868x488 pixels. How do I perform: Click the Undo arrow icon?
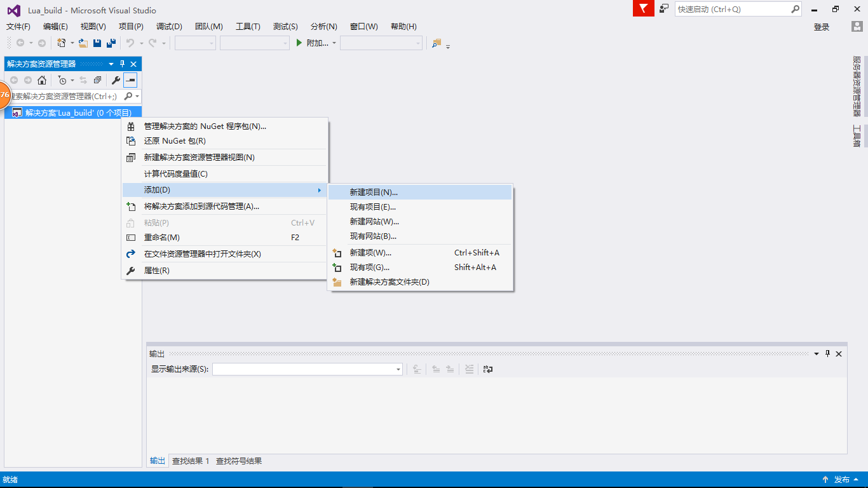point(130,43)
